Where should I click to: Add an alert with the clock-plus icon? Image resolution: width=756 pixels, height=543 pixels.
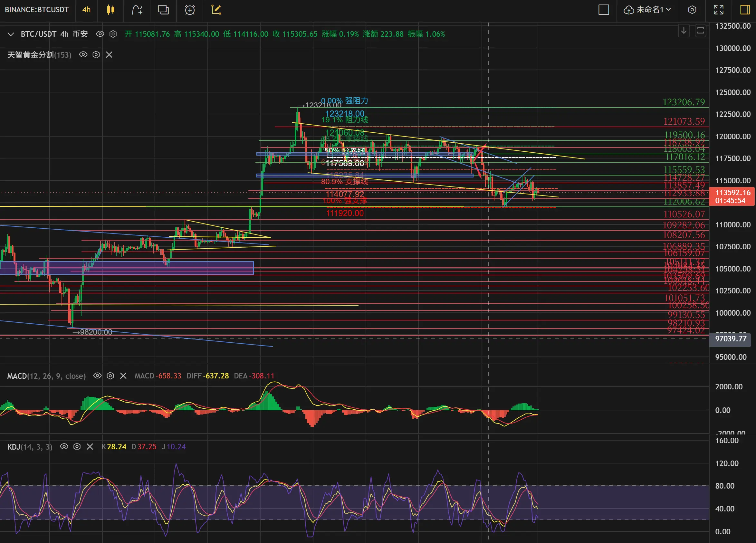[190, 10]
